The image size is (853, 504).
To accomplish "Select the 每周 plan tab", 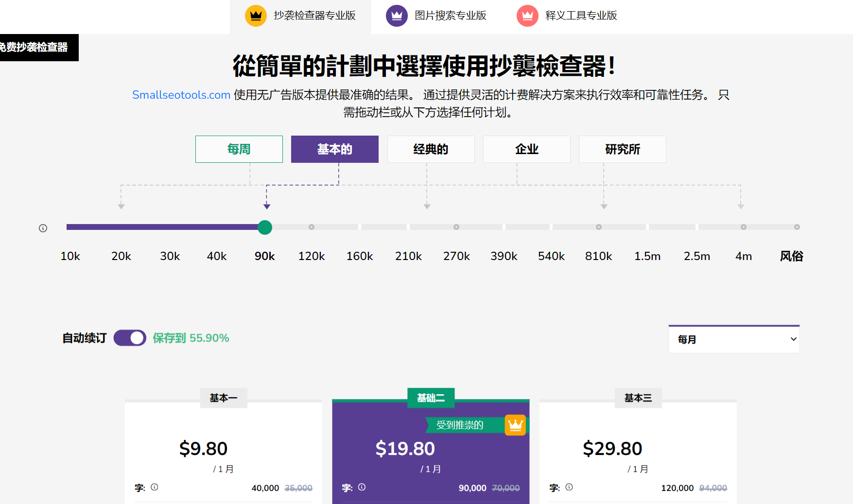I will point(239,149).
